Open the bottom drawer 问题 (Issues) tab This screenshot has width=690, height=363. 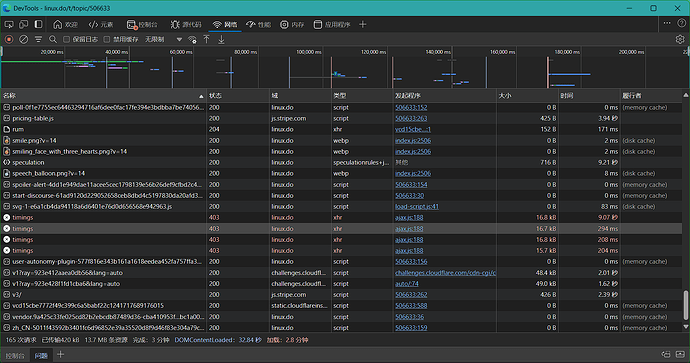[41, 356]
